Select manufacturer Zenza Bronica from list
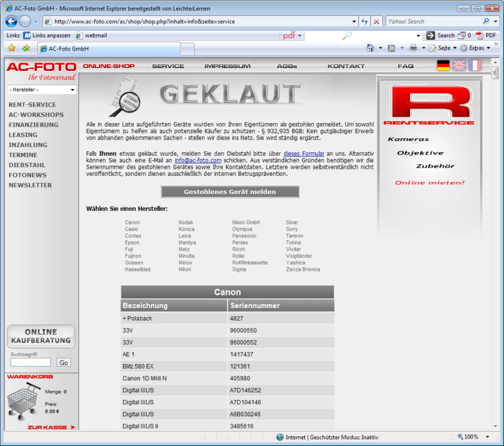 coord(303,269)
